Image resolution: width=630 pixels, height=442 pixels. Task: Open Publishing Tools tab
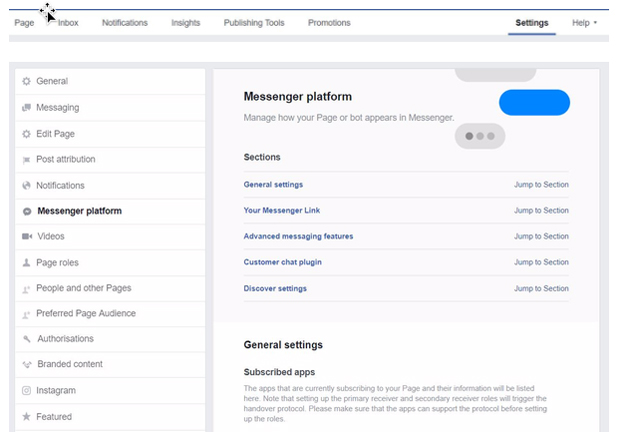pos(254,23)
